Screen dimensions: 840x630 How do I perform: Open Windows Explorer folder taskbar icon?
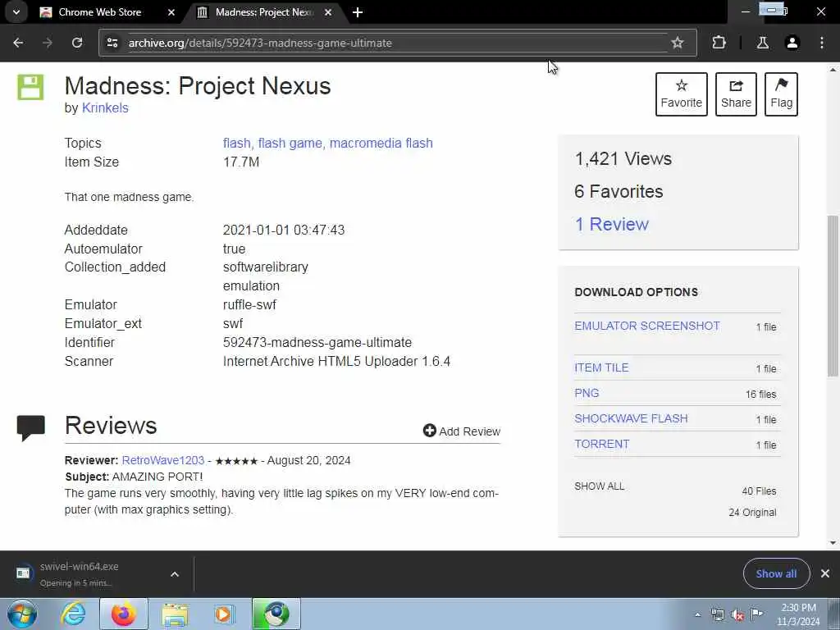coord(175,614)
